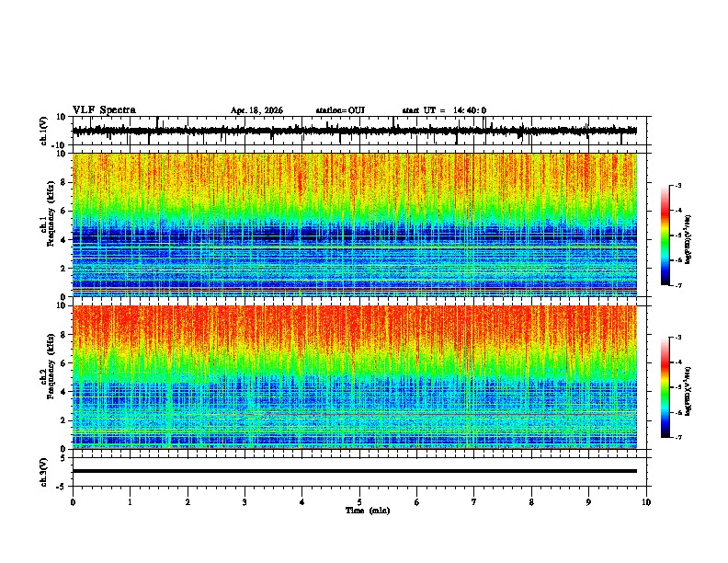Click the -3 label atop the ch.1 colorbar
The height and width of the screenshot is (563, 728).
pyautogui.click(x=677, y=185)
